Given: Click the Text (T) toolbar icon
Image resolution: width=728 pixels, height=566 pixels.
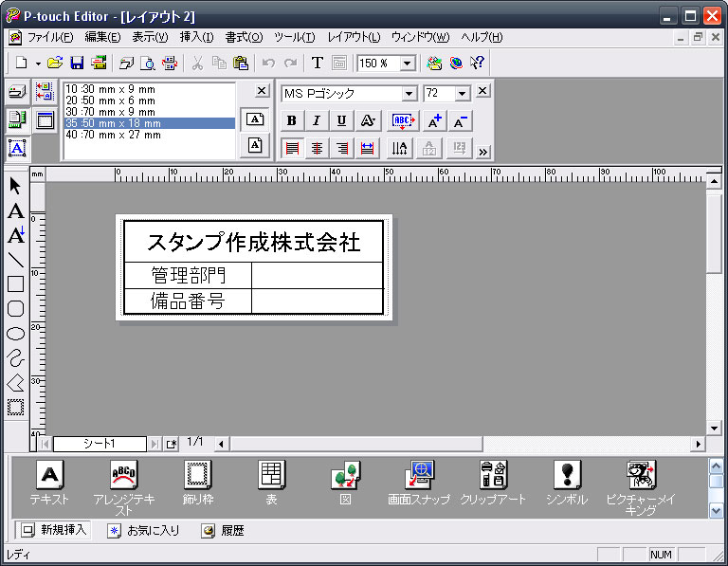Looking at the screenshot, I should click(x=318, y=63).
